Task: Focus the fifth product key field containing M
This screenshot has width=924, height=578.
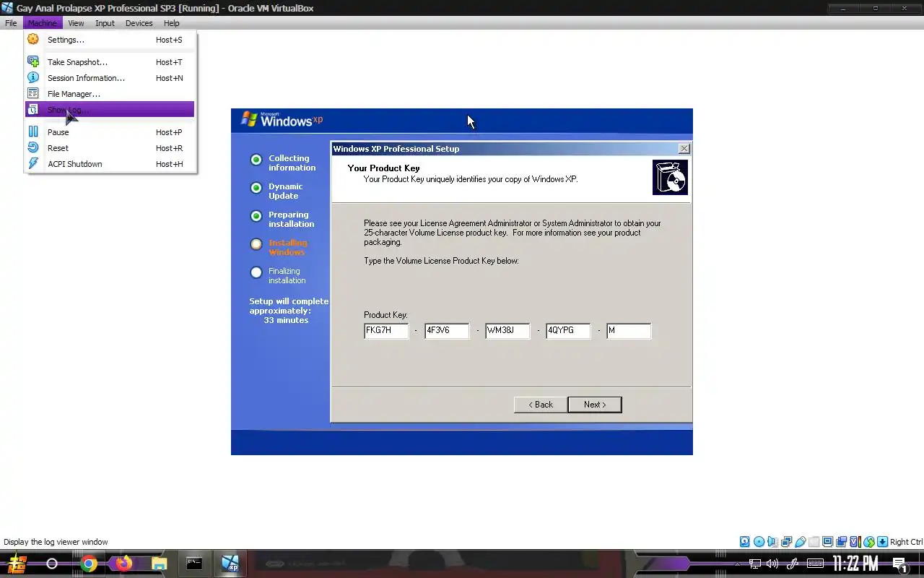Action: (629, 331)
